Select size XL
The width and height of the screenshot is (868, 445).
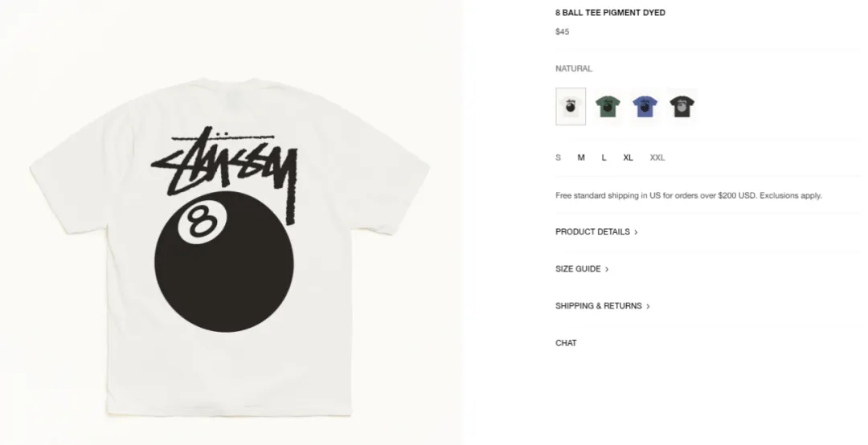pos(628,157)
